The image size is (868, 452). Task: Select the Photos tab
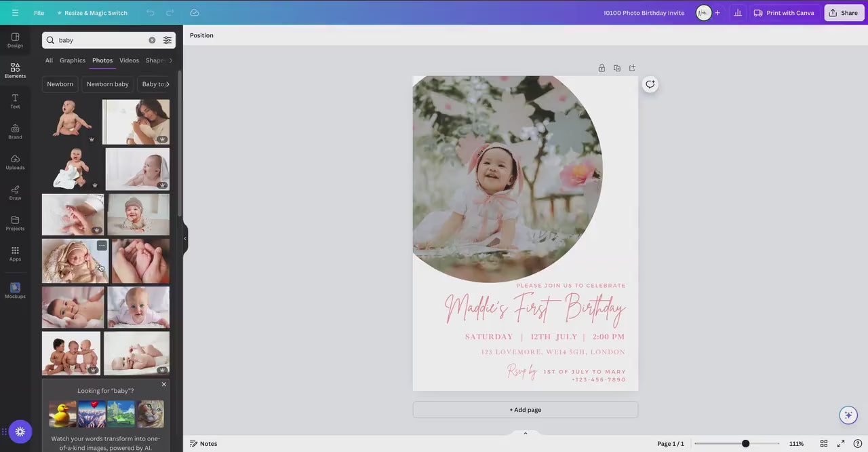pyautogui.click(x=102, y=60)
